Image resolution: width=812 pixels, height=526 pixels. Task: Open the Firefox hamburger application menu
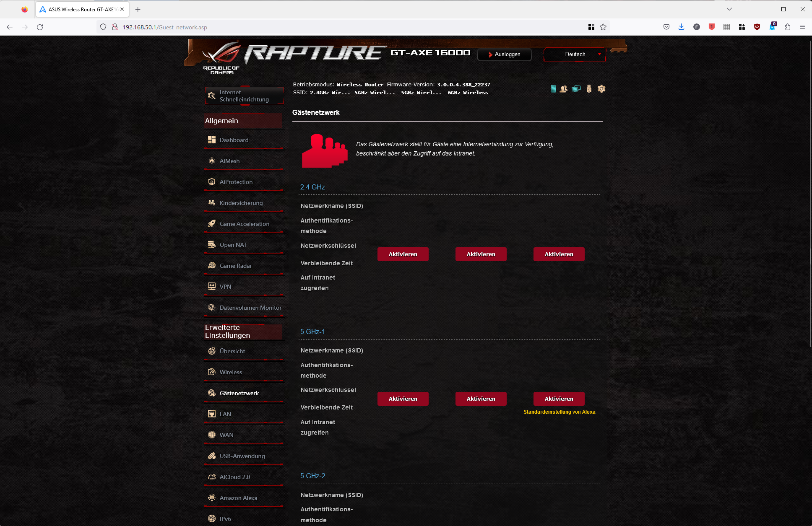pyautogui.click(x=802, y=27)
